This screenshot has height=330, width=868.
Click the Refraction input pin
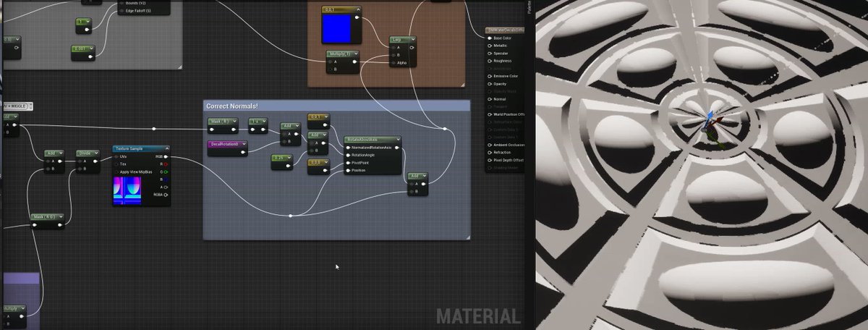[490, 153]
